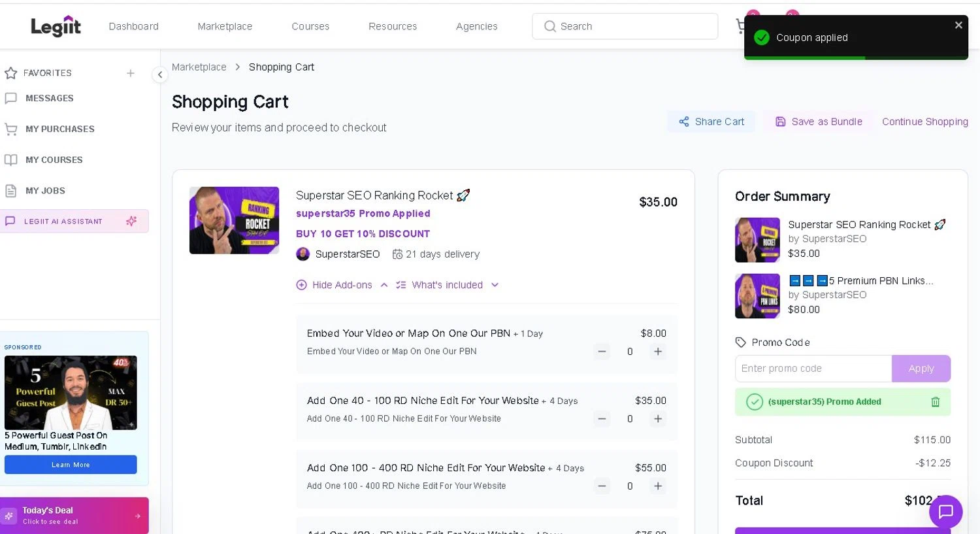Click the Marketplace breadcrumb link
This screenshot has width=980, height=534.
point(199,67)
